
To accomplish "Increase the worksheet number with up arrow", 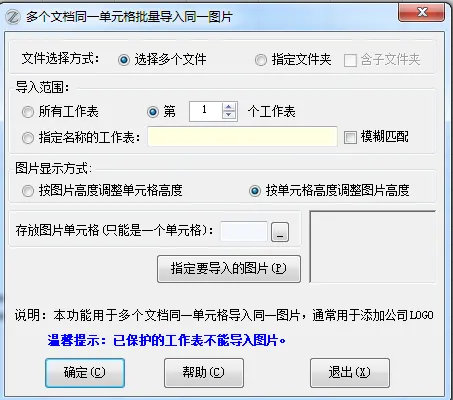I will pos(229,107).
